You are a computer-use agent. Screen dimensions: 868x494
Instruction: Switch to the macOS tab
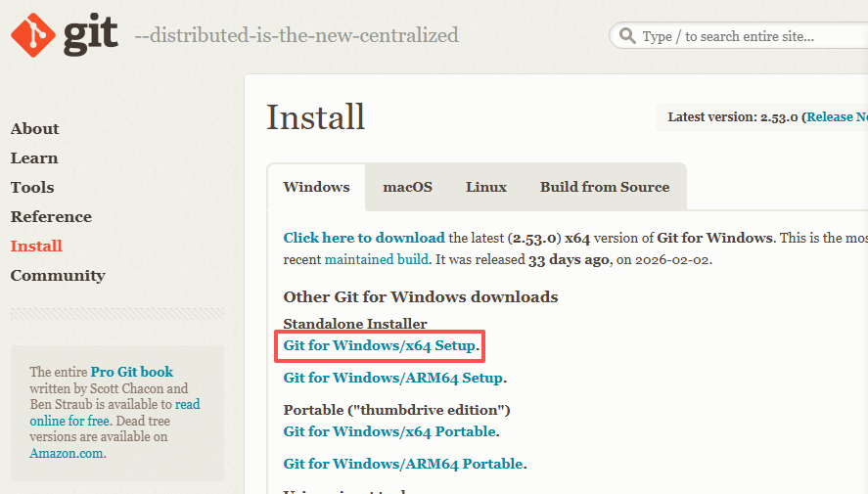coord(407,187)
